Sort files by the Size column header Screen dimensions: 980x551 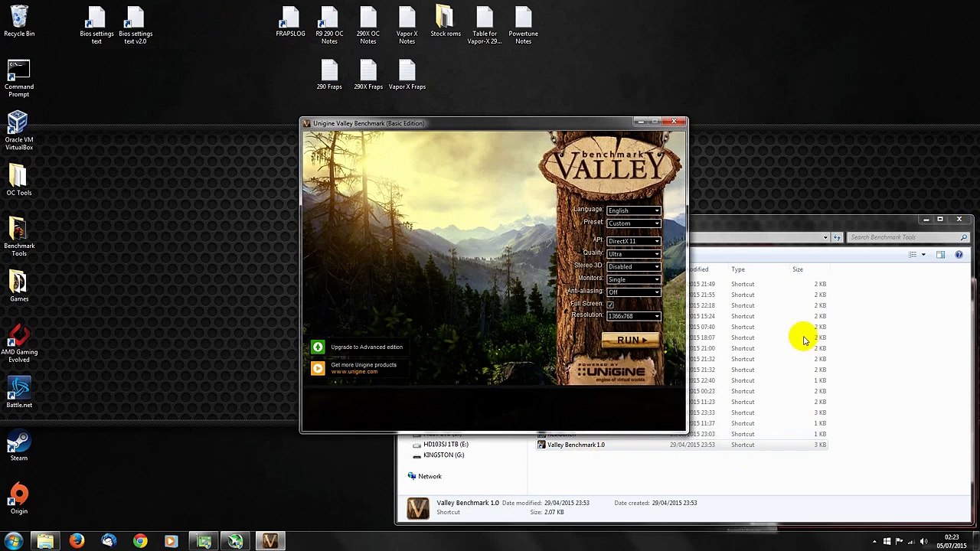click(x=798, y=269)
